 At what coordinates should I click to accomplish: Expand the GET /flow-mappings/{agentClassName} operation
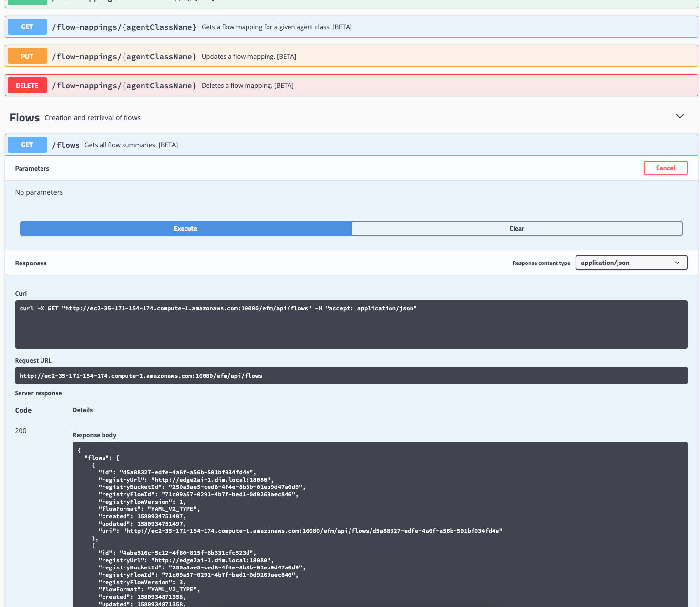(351, 27)
